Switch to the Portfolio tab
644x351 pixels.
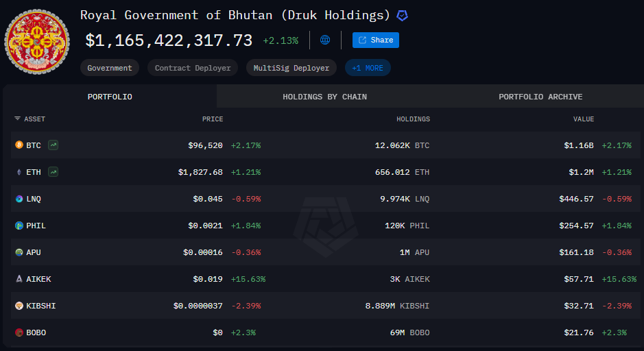tap(110, 97)
